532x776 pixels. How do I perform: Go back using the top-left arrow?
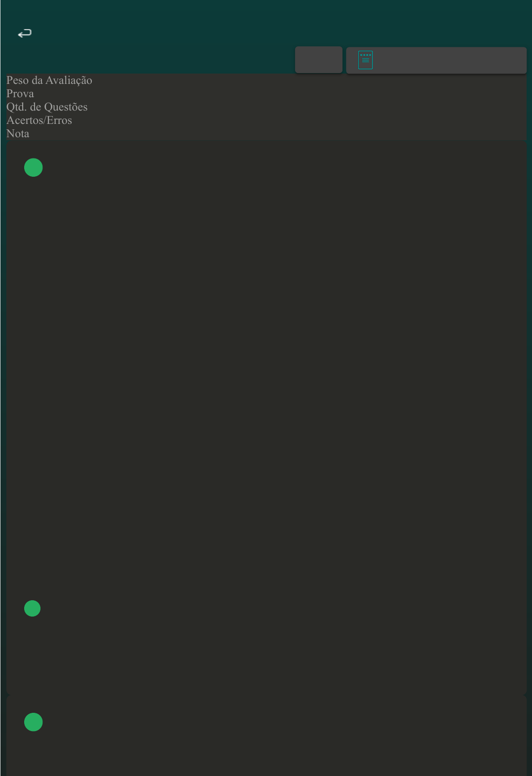tap(25, 33)
